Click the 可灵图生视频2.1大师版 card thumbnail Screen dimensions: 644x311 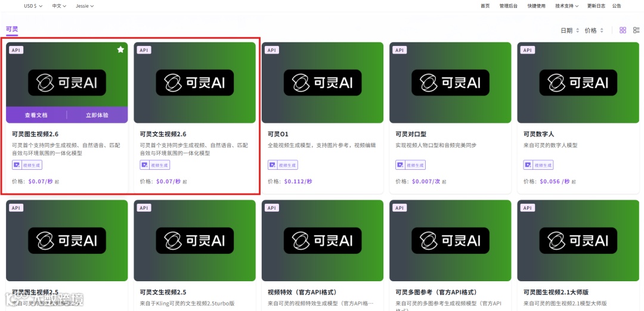[578, 241]
